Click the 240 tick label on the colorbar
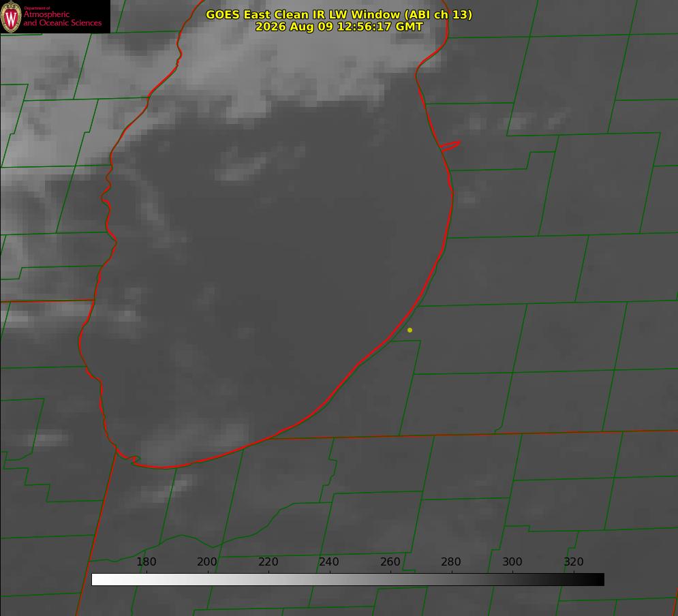This screenshot has height=616, width=678. point(329,561)
